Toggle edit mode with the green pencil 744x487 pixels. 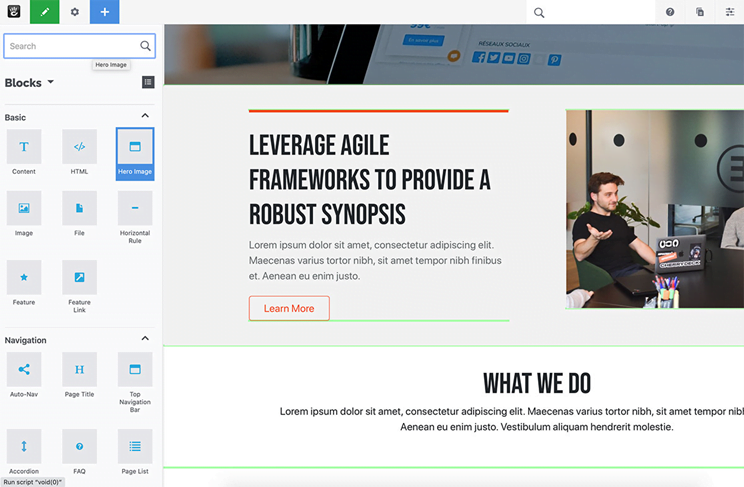pyautogui.click(x=45, y=12)
